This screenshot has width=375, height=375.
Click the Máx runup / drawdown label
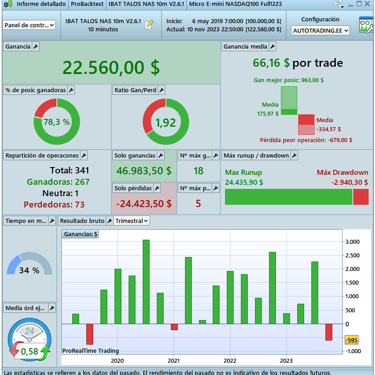[x=256, y=155]
